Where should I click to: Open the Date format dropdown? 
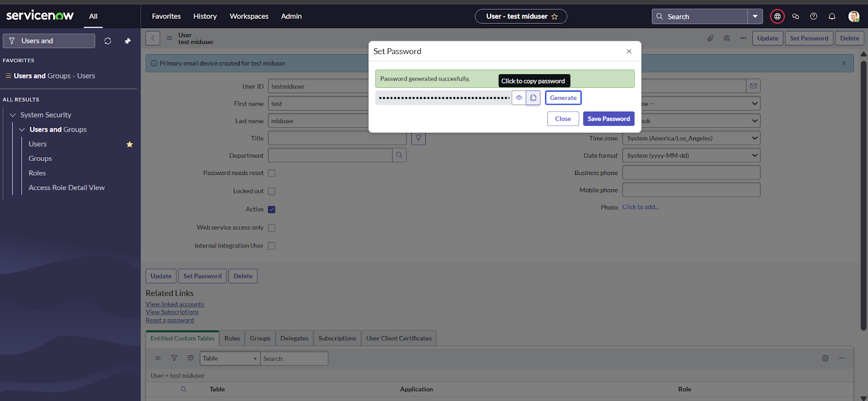pos(691,156)
